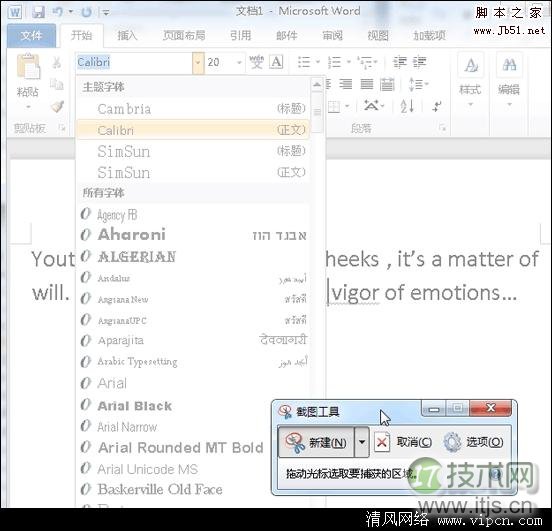Click the Paste (粘贴) clipboard icon
Image resolution: width=552 pixels, height=531 pixels.
pyautogui.click(x=28, y=66)
